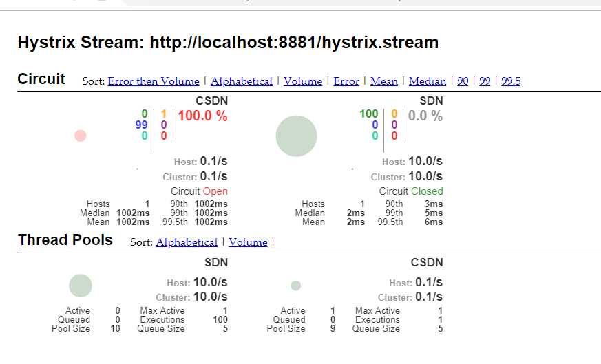Select the SDN circuit title

pyautogui.click(x=431, y=100)
